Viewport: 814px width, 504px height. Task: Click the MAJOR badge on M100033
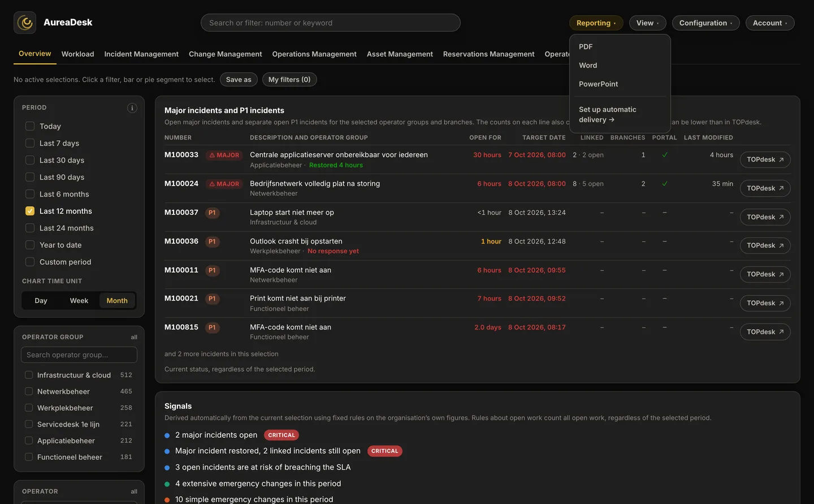pyautogui.click(x=224, y=155)
